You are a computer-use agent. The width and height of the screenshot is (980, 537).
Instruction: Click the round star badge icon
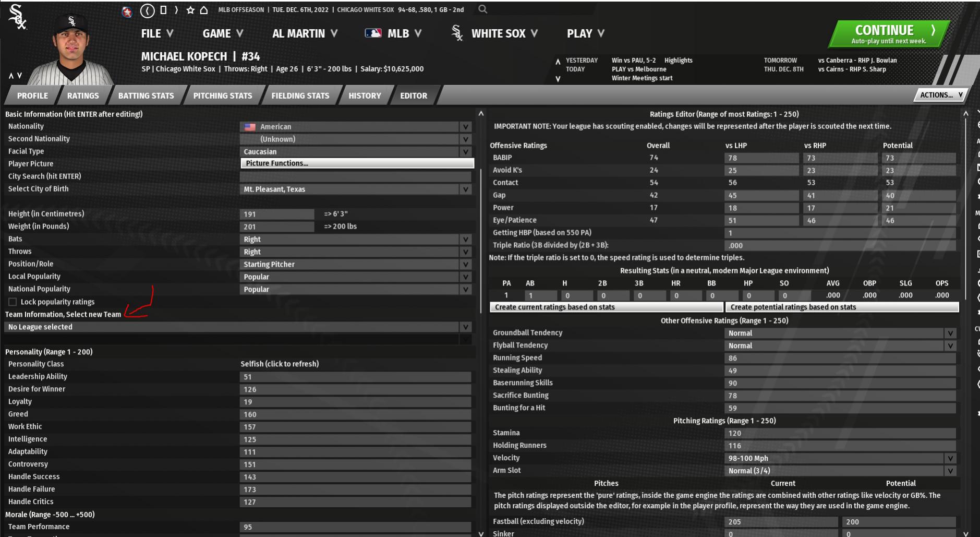[x=127, y=11]
